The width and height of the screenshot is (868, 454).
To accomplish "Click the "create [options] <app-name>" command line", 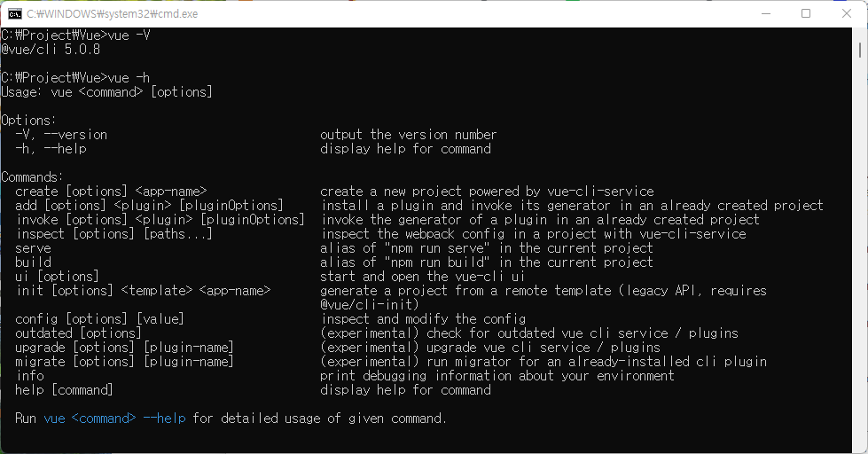I will click(111, 191).
